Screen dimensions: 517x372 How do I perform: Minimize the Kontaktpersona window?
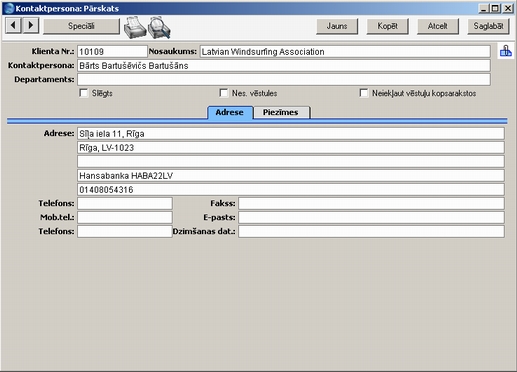[483, 8]
